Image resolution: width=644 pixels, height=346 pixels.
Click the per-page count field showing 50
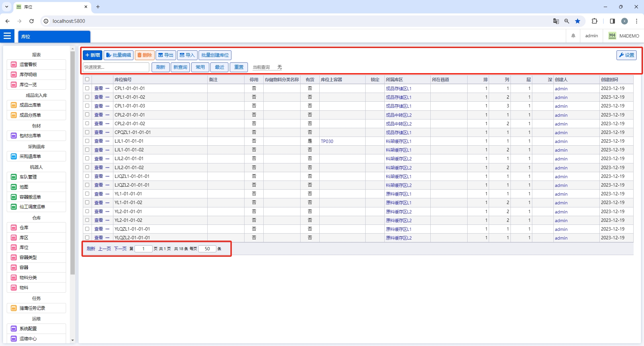pyautogui.click(x=207, y=249)
